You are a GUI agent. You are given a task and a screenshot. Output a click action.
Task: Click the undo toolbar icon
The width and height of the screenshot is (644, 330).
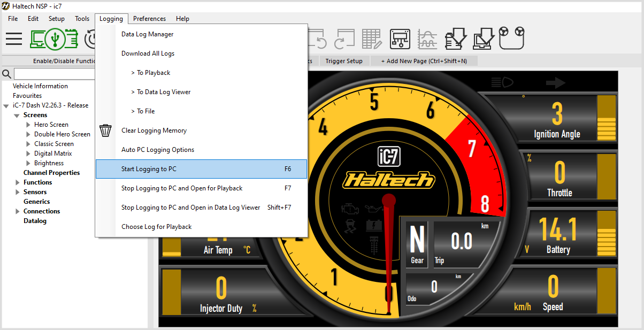pyautogui.click(x=319, y=39)
